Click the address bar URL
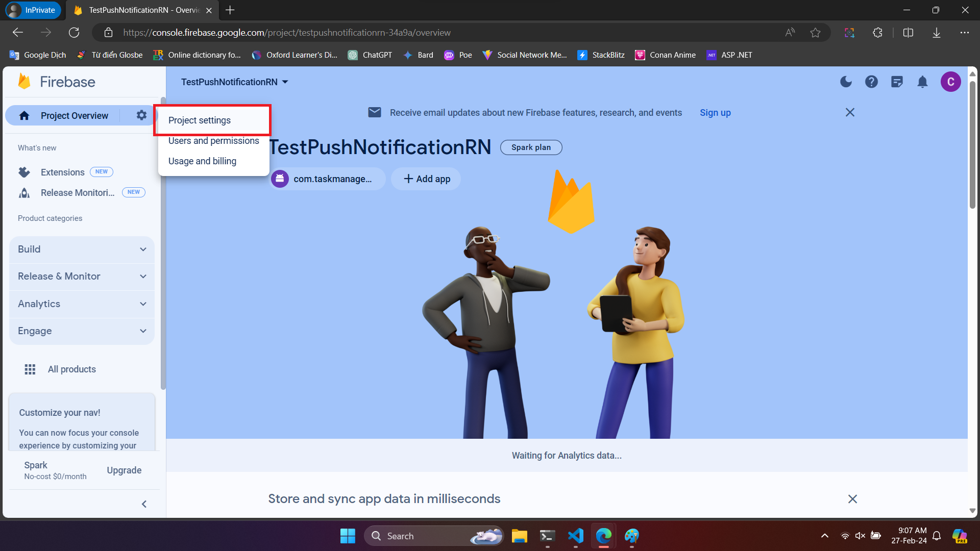 point(287,33)
